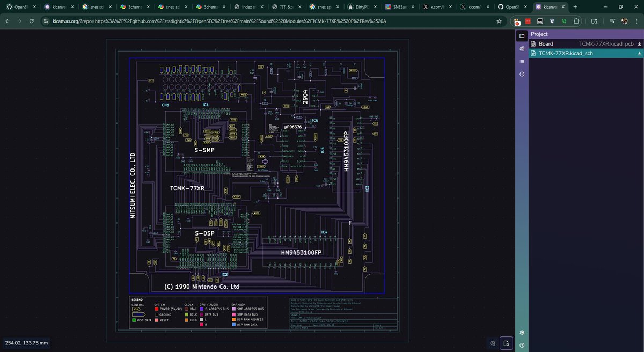The width and height of the screenshot is (644, 352).
Task: Reload the kicanvas.org page
Action: click(x=32, y=21)
